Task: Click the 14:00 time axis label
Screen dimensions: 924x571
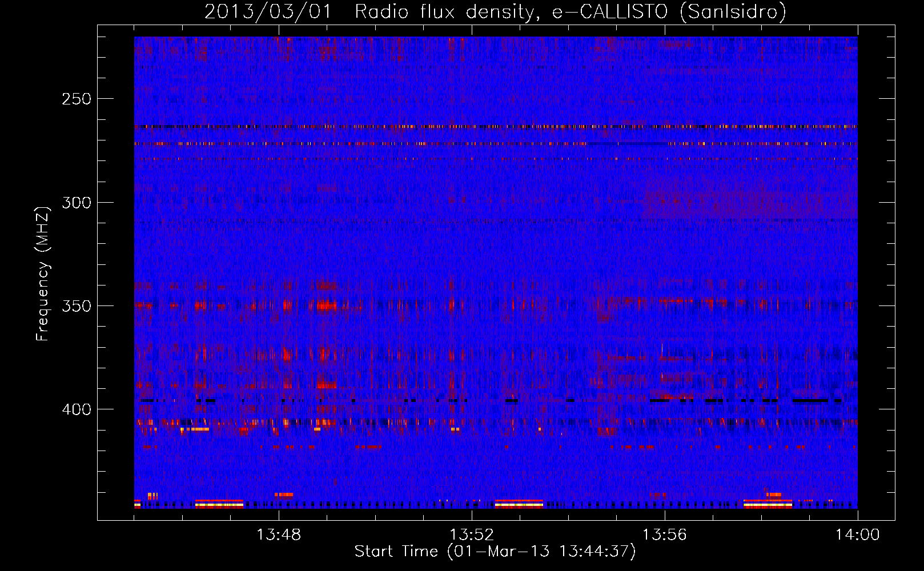Action: pyautogui.click(x=858, y=534)
